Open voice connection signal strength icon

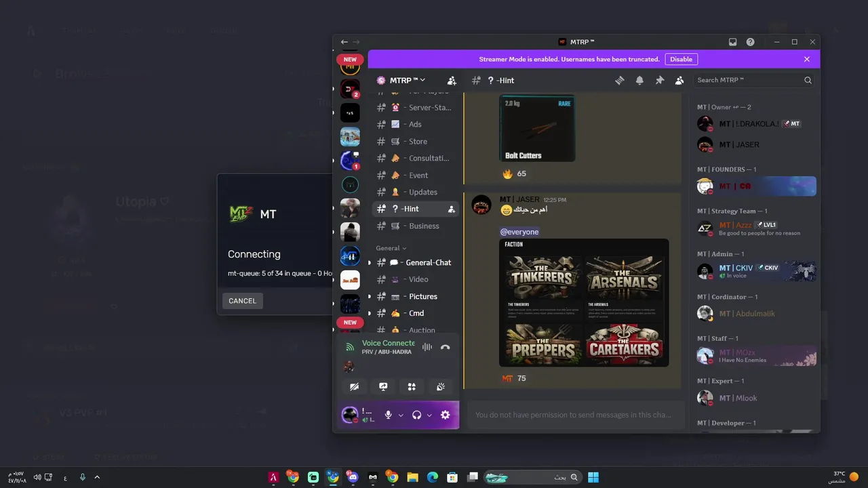click(x=350, y=347)
